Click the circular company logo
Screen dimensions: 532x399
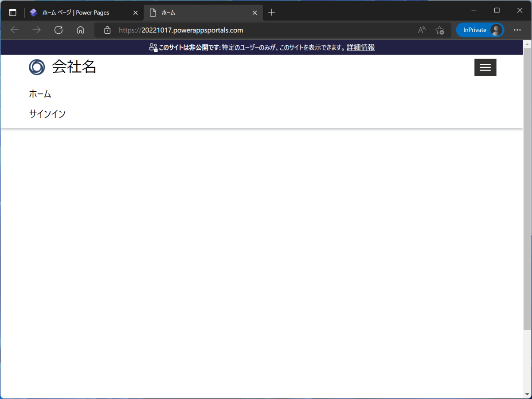click(x=37, y=67)
